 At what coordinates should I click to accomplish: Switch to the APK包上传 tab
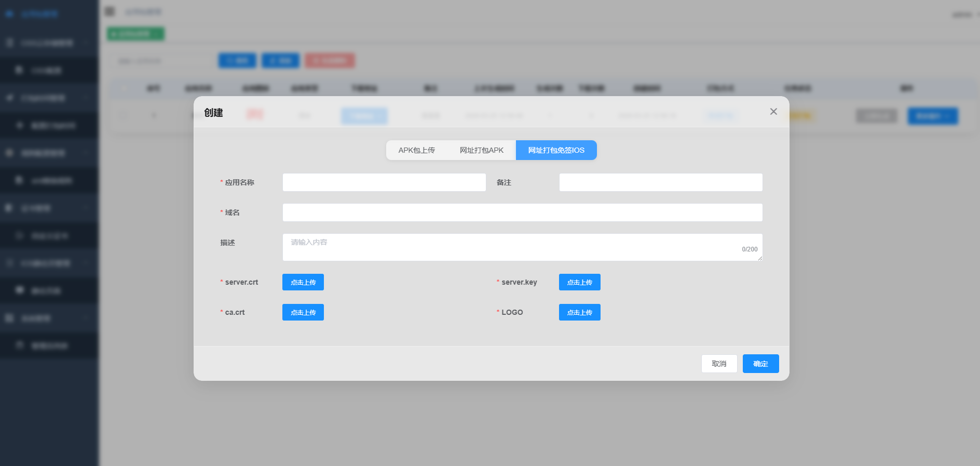click(417, 150)
